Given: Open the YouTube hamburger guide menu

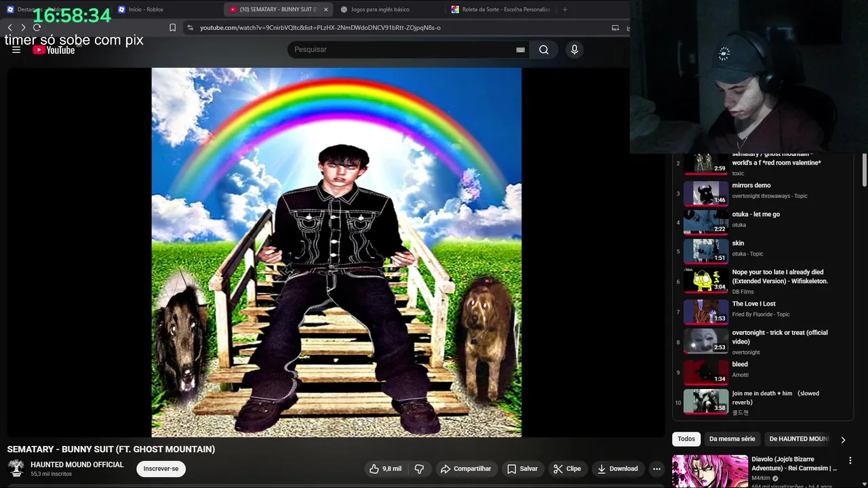Looking at the screenshot, I should 16,49.
